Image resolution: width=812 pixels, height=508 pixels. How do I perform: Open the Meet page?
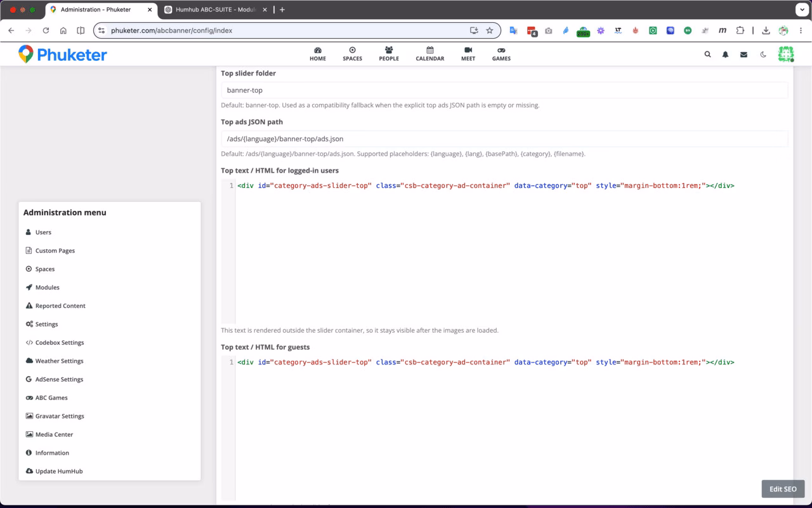468,54
